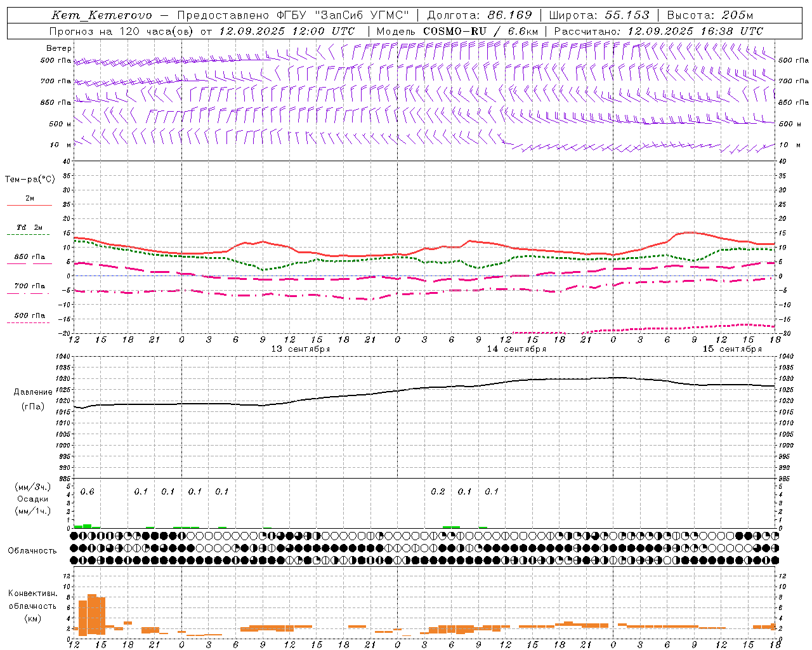
Task: Click the Осадки precipitation label
Action: (33, 499)
